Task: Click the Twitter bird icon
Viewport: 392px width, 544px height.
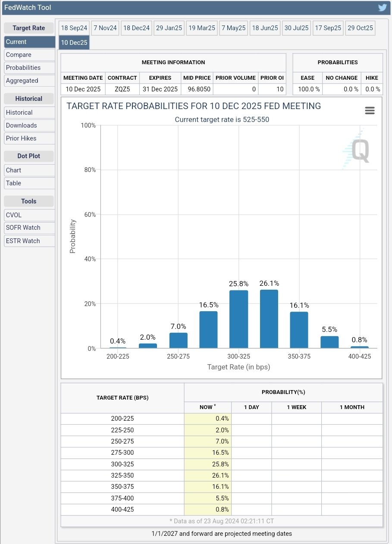Action: point(382,8)
